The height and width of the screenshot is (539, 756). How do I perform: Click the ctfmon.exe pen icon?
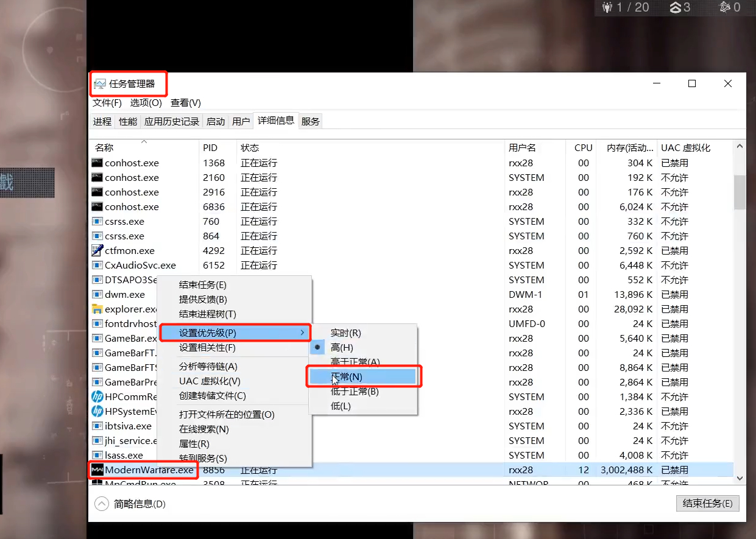97,250
